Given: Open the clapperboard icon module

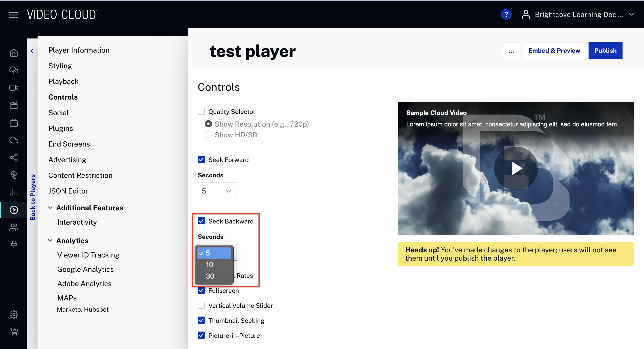Looking at the screenshot, I should pos(14,105).
